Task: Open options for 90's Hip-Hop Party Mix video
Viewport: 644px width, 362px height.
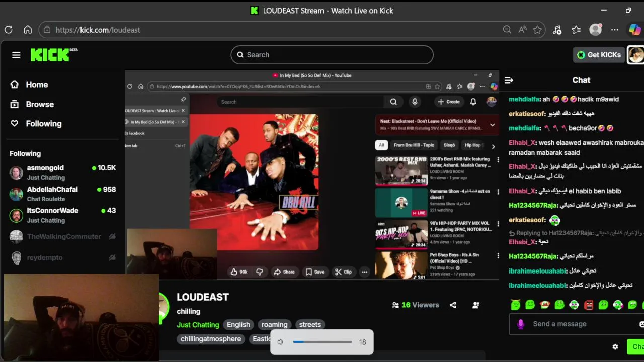Action: (x=498, y=224)
